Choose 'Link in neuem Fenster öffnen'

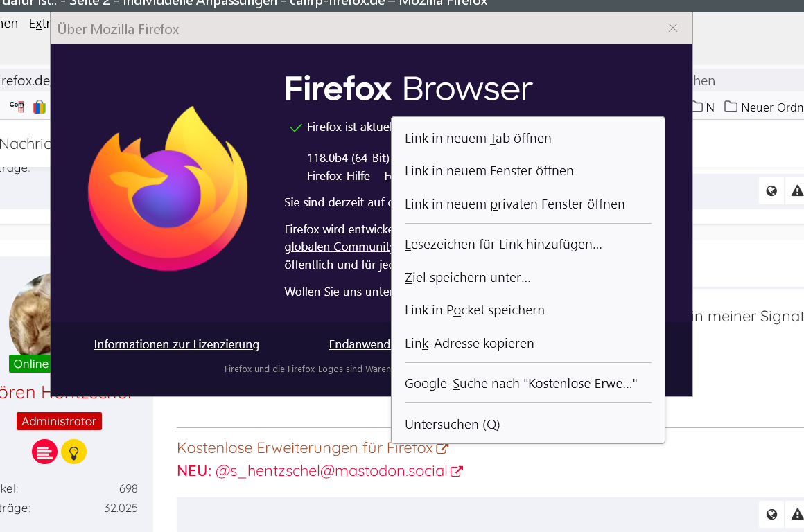[527, 171]
